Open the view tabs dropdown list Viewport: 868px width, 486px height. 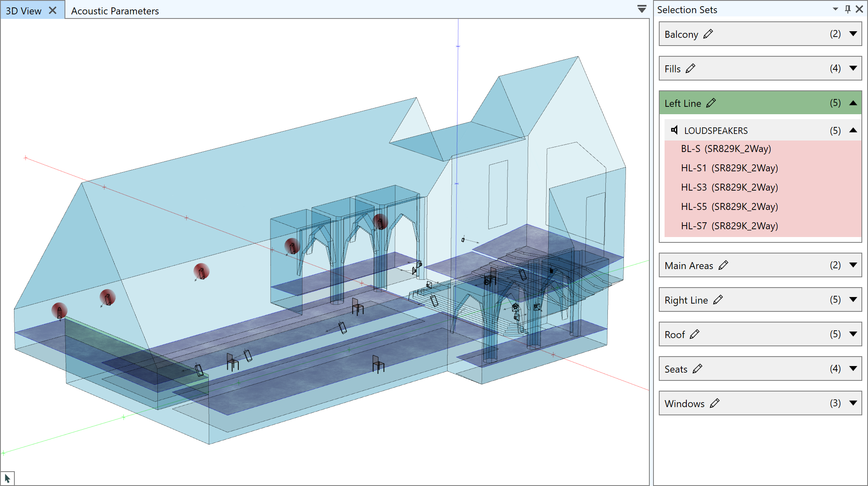click(642, 9)
